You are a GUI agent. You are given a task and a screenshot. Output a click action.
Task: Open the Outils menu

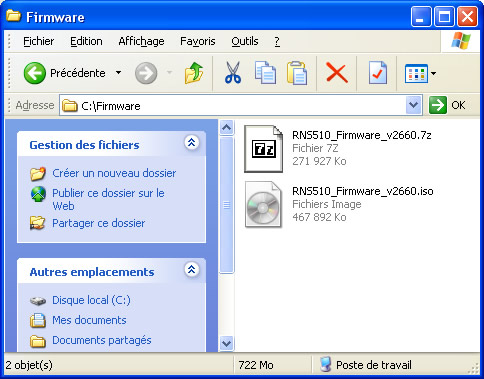(245, 41)
